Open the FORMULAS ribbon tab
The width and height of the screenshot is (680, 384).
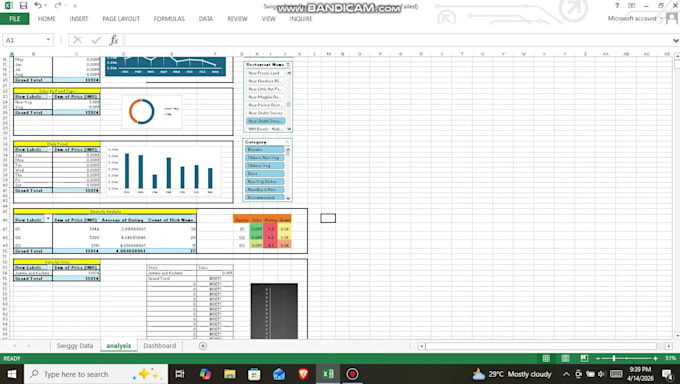(x=169, y=19)
